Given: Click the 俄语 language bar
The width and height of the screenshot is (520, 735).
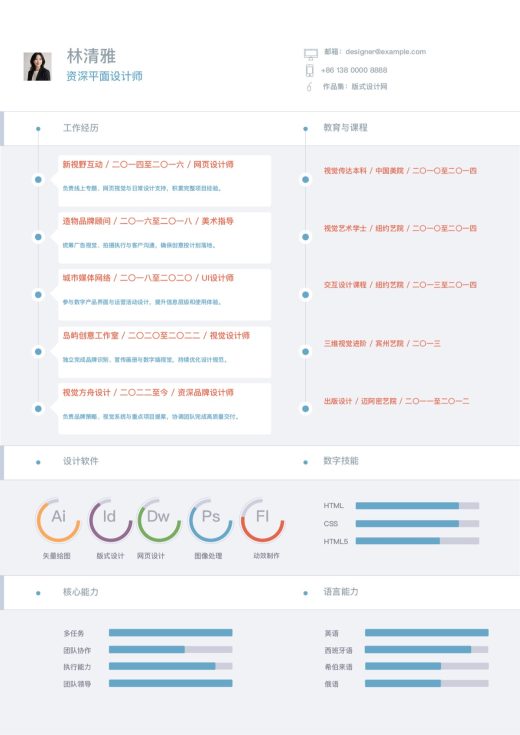Looking at the screenshot, I should pyautogui.click(x=427, y=683).
